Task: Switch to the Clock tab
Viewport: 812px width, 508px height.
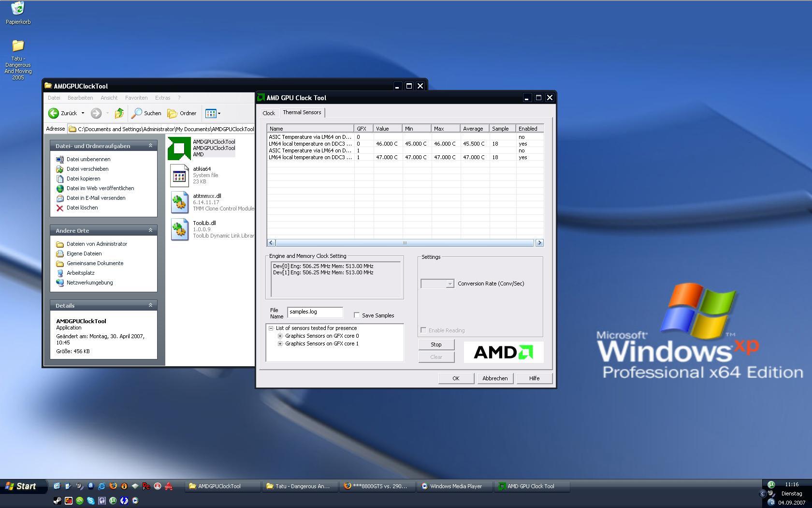Action: point(269,113)
